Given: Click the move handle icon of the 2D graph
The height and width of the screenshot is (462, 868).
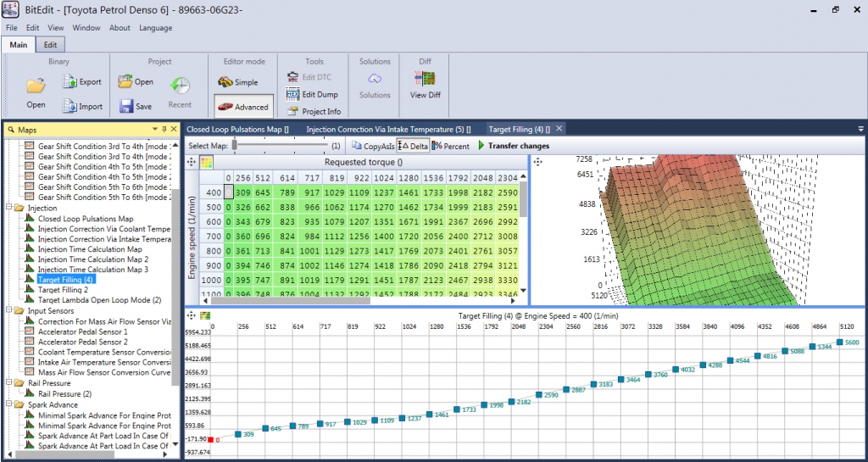Looking at the screenshot, I should [x=192, y=315].
